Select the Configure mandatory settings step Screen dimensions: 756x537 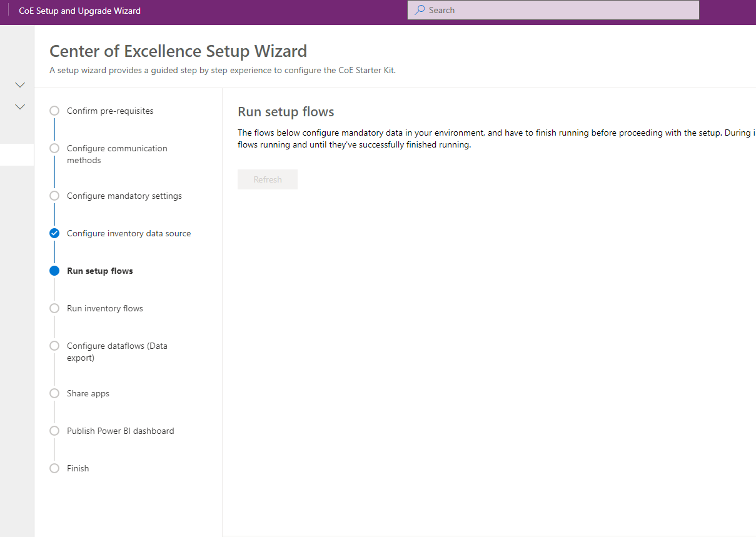[124, 195]
